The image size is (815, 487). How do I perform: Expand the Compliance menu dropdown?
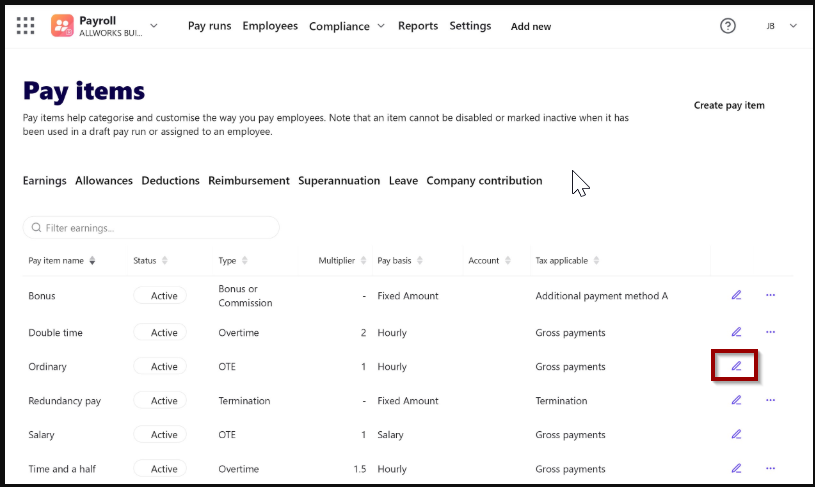pos(381,26)
